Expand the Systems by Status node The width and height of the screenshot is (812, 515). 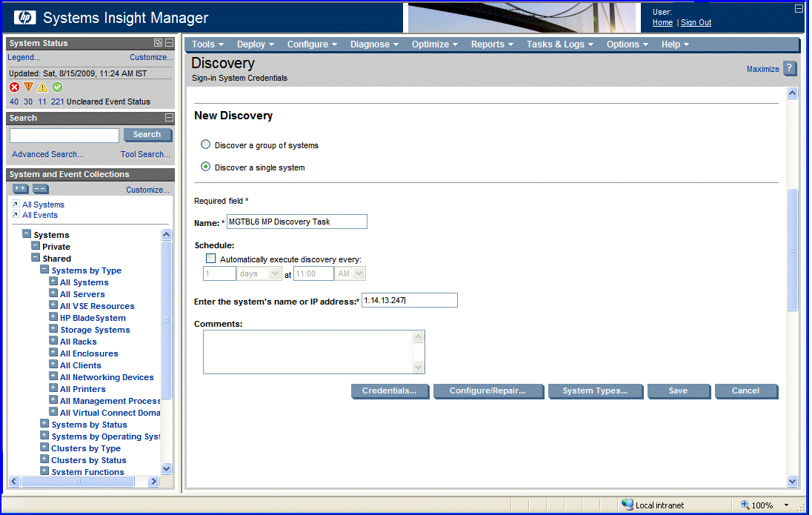click(44, 424)
